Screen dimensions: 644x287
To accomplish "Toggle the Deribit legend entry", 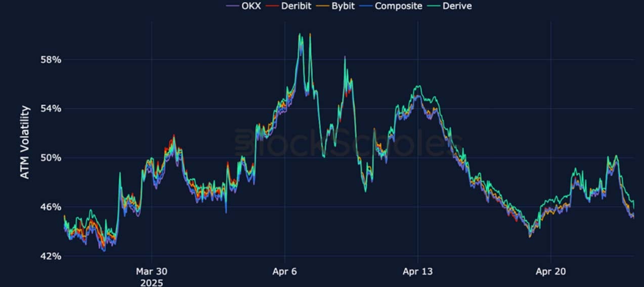I will (289, 6).
